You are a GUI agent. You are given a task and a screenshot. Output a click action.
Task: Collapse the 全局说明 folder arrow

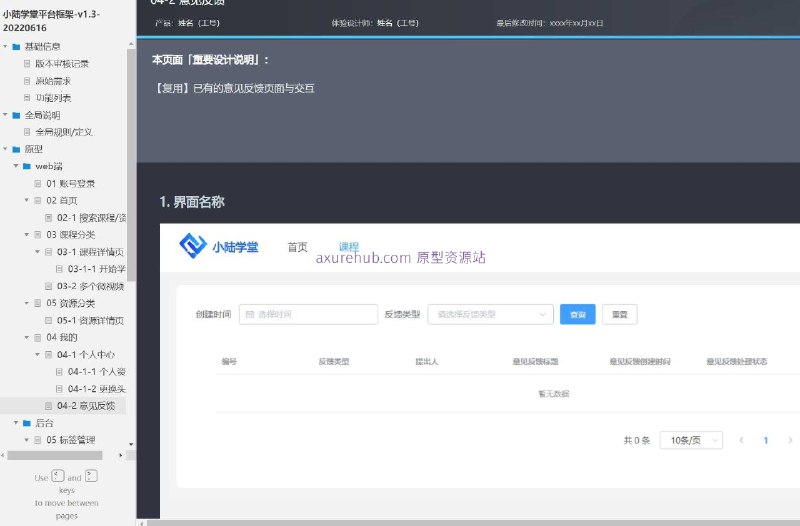coord(5,115)
